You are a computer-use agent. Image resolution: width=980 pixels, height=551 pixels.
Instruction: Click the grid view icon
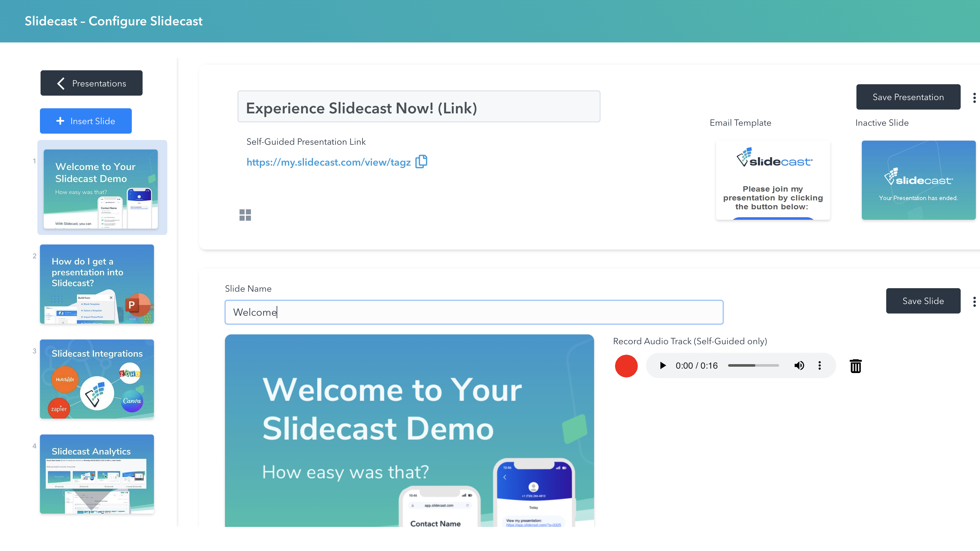pos(245,215)
